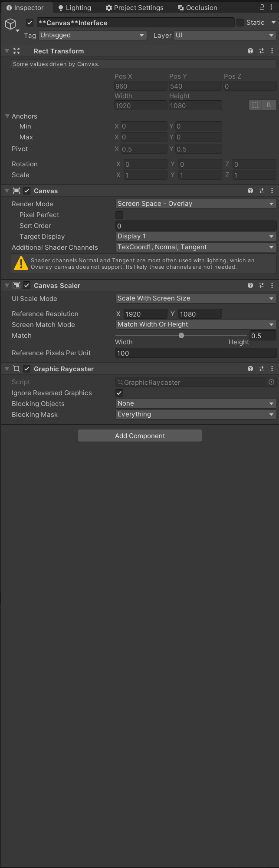
Task: Click the Reference Pixels Per Unit field
Action: point(196,353)
